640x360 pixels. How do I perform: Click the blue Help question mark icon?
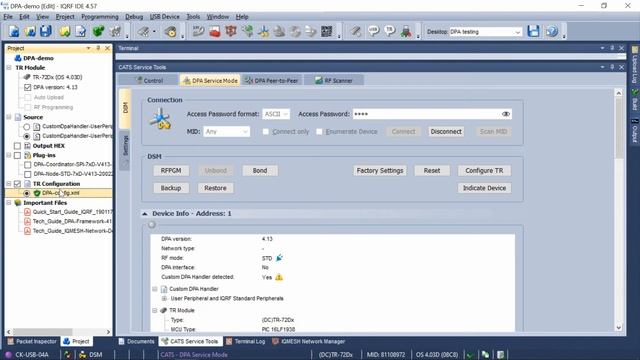(x=552, y=31)
